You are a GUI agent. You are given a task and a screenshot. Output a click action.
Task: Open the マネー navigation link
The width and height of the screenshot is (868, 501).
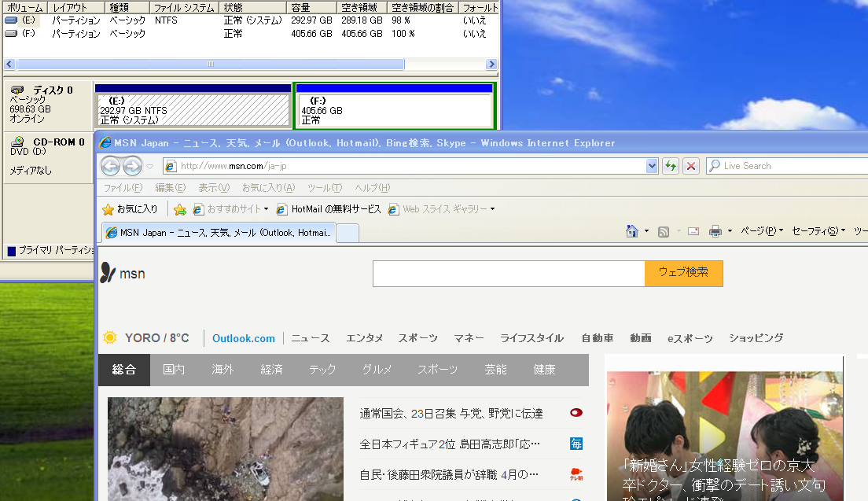pos(469,338)
